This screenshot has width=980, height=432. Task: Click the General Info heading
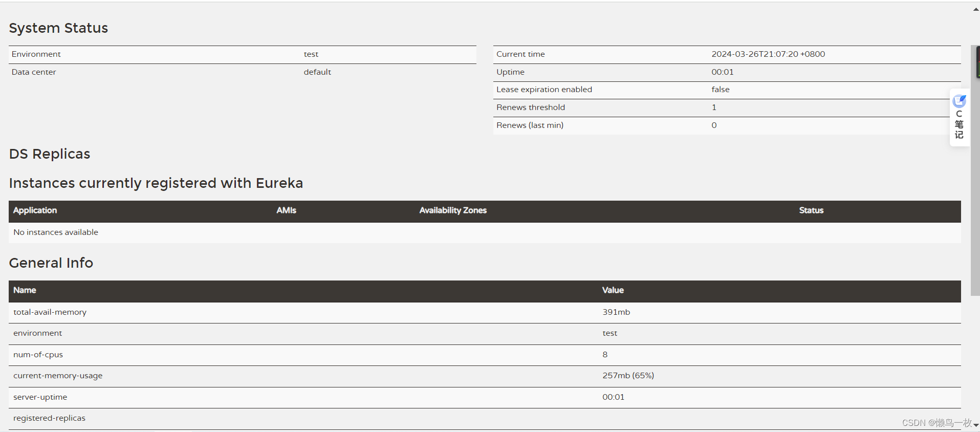pyautogui.click(x=51, y=263)
